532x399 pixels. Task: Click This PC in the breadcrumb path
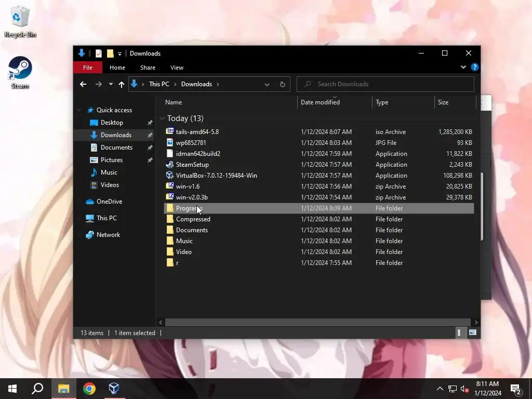[159, 84]
